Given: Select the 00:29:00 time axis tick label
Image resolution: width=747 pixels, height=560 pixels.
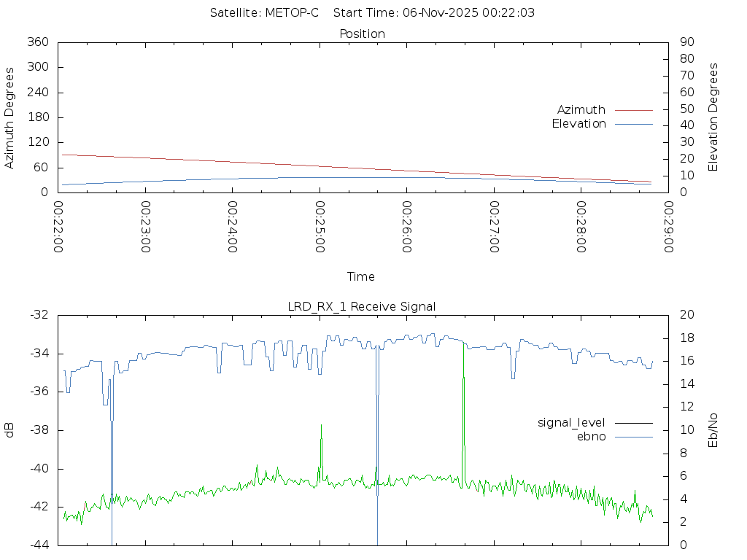Looking at the screenshot, I should tap(668, 227).
